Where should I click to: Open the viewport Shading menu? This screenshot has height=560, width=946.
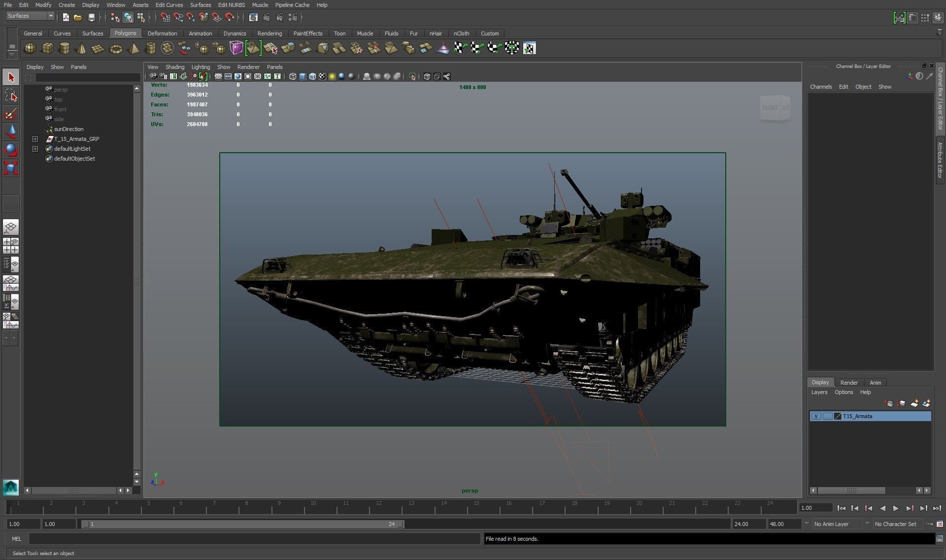174,67
